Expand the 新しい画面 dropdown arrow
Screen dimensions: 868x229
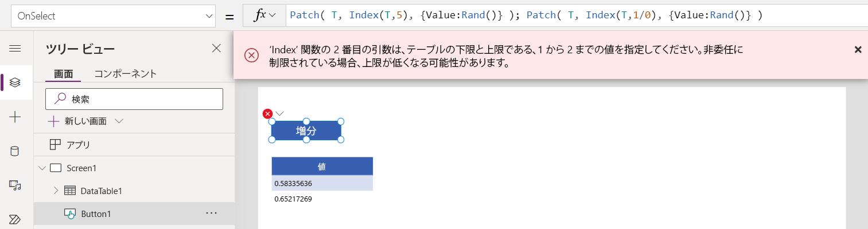coord(119,121)
